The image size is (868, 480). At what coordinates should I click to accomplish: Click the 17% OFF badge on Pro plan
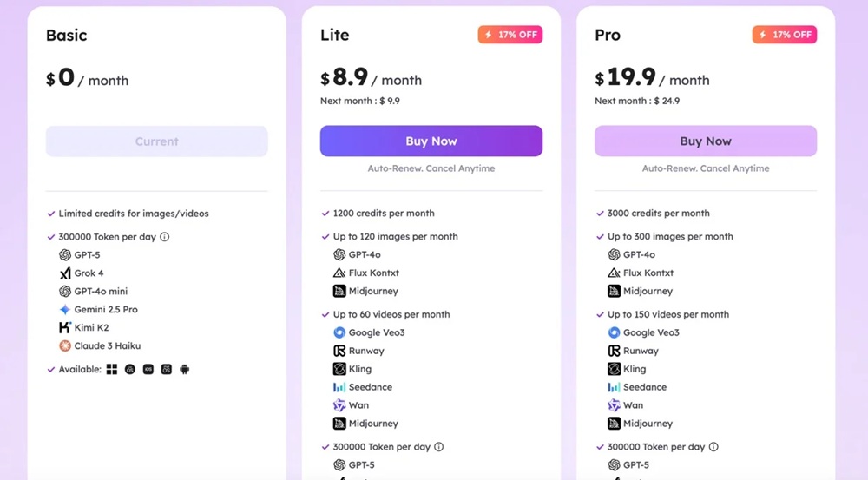point(784,35)
